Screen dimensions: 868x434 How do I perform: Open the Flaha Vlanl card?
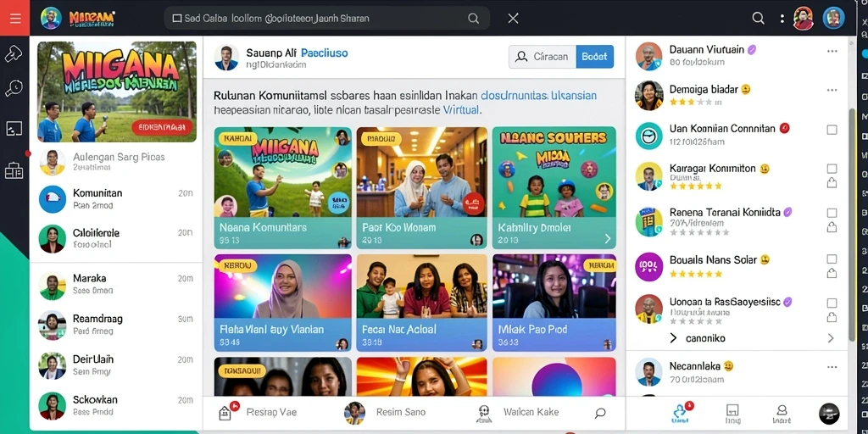(283, 303)
